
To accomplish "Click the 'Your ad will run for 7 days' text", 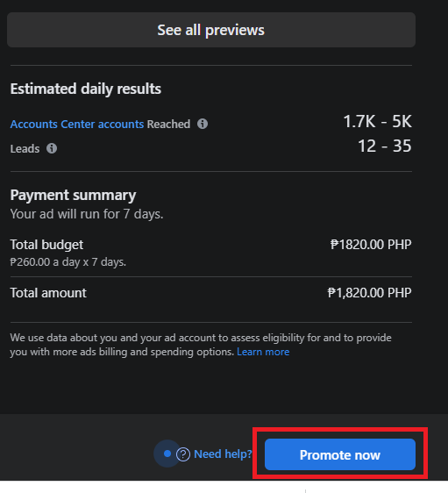I will point(87,214).
